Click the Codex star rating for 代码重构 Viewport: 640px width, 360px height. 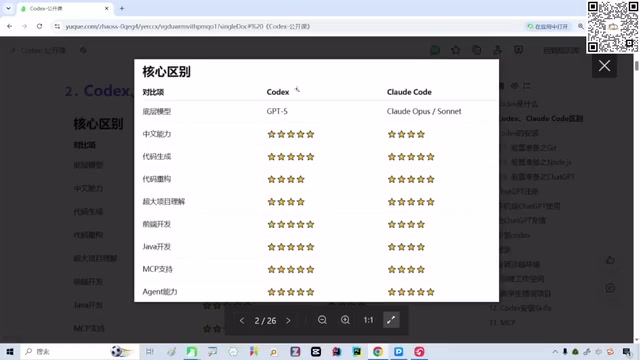coord(286,179)
